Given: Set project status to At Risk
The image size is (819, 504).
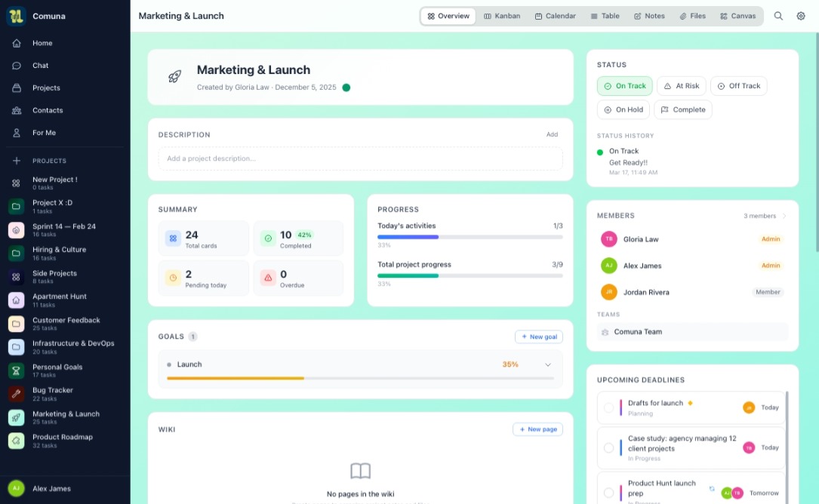Looking at the screenshot, I should pos(682,86).
